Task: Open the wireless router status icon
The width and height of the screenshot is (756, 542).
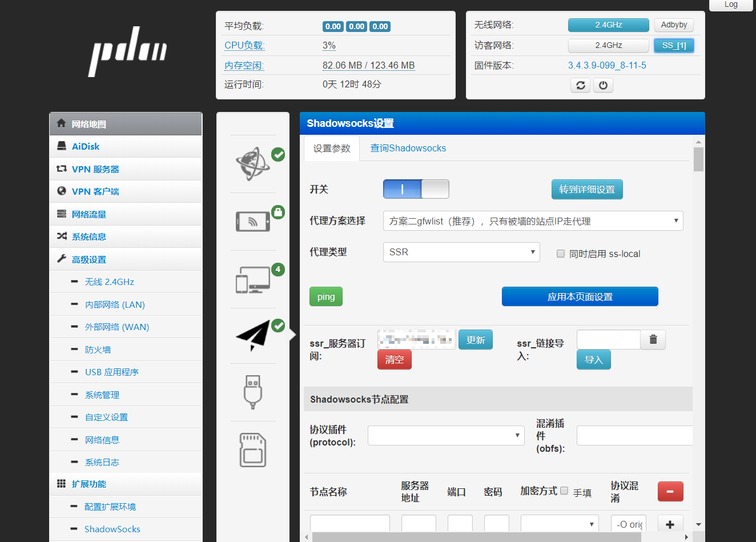Action: (253, 221)
